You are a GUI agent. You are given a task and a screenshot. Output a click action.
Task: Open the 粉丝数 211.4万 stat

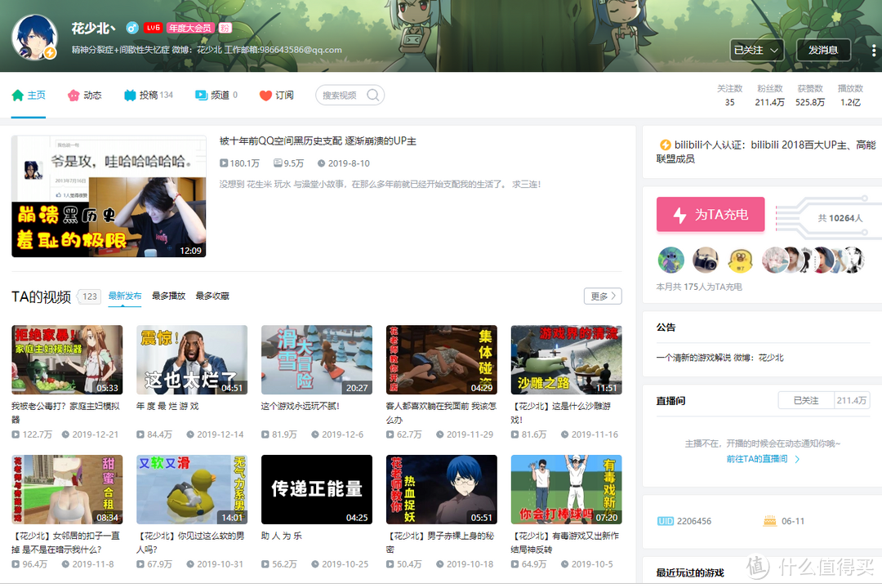tap(769, 95)
